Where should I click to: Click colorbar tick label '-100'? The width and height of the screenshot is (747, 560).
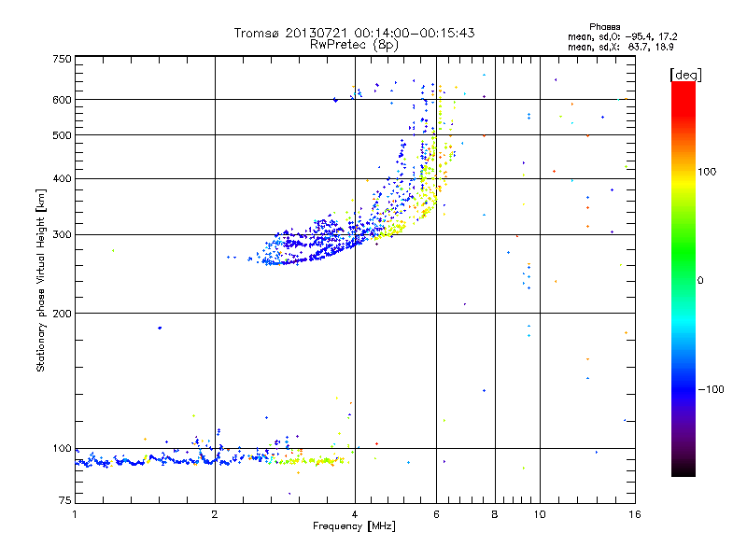click(711, 389)
